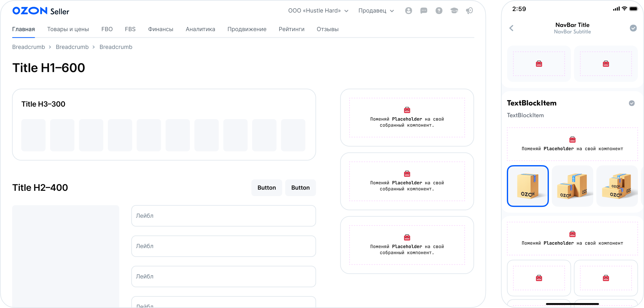Image resolution: width=644 pixels, height=308 pixels.
Task: Click the first Button beside Title H2-400
Action: 267,188
